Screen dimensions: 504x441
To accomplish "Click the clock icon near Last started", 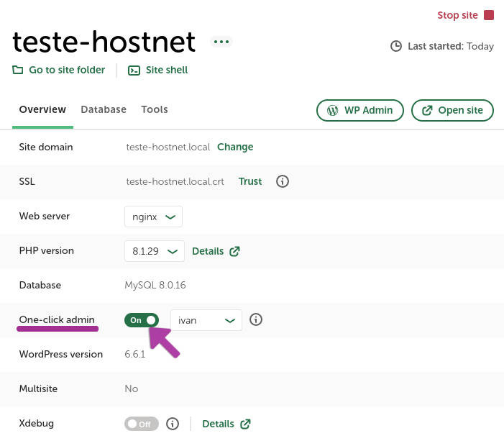I will [396, 46].
